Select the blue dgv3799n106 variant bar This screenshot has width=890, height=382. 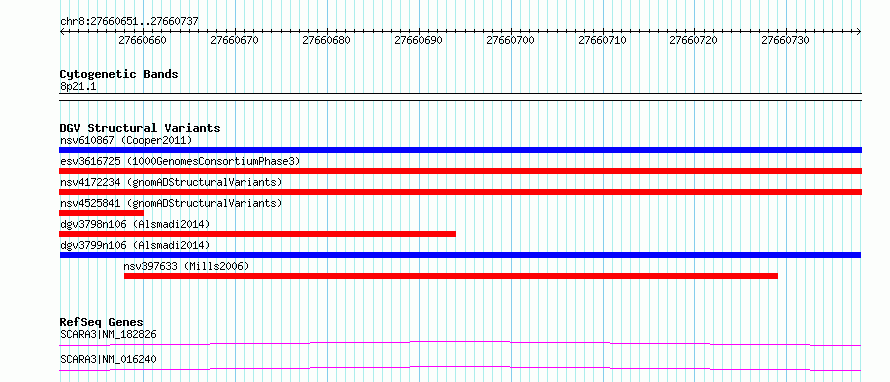460,255
